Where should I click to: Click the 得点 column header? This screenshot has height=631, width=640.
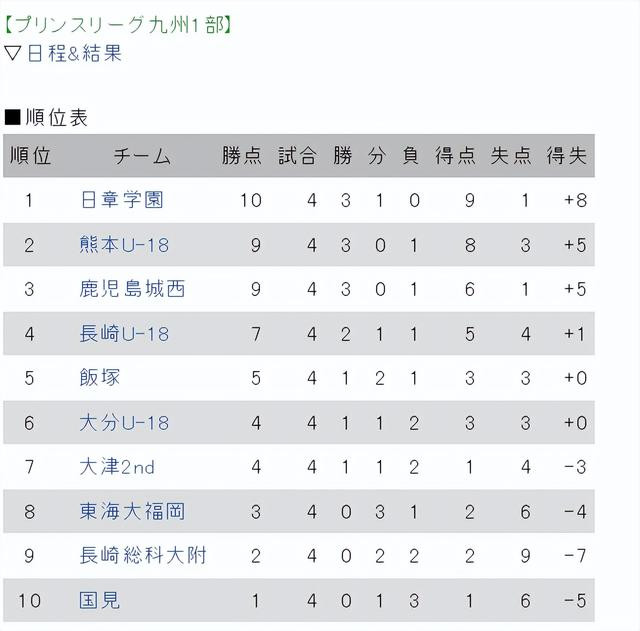coord(455,156)
